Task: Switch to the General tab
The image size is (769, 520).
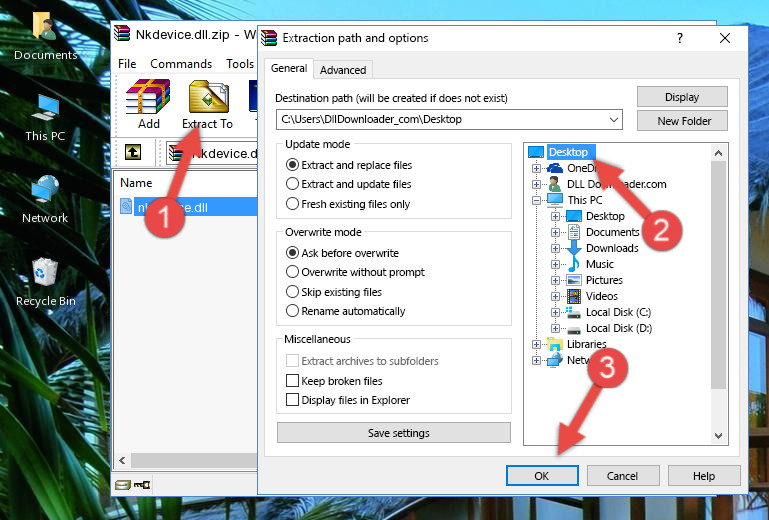Action: click(x=289, y=68)
